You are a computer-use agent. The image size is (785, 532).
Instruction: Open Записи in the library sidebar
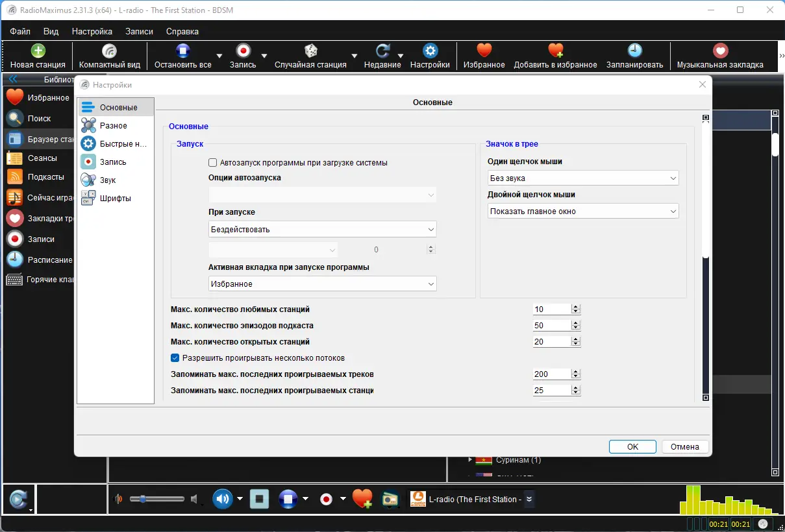38,239
